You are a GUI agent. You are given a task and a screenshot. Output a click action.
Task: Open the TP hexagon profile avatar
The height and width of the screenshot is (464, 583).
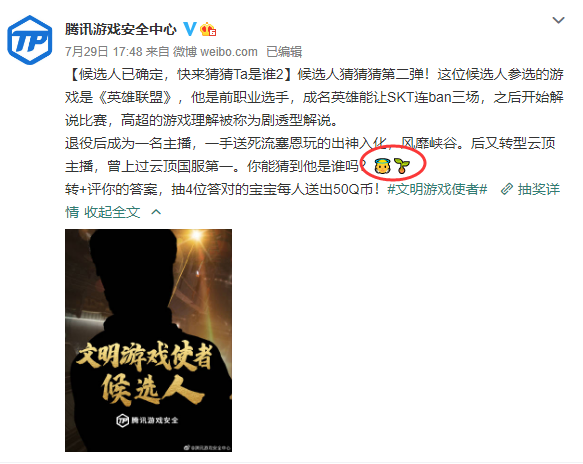[x=30, y=40]
